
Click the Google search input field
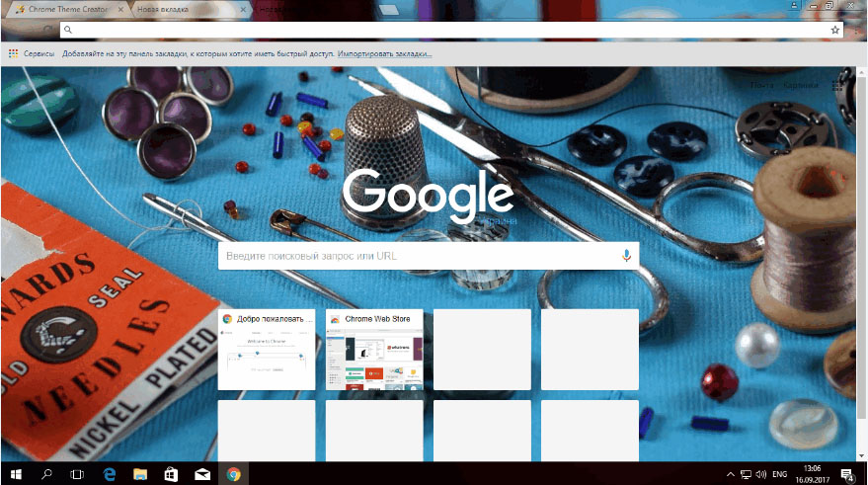click(x=429, y=256)
